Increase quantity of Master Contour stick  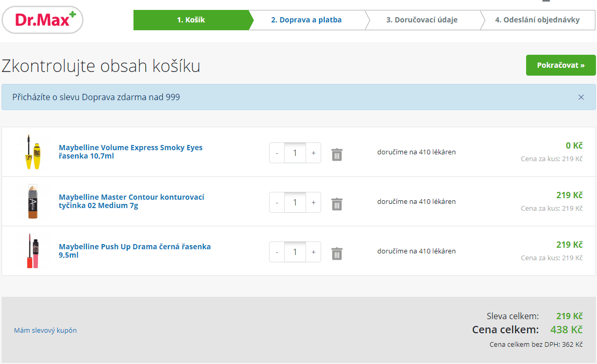(x=313, y=203)
